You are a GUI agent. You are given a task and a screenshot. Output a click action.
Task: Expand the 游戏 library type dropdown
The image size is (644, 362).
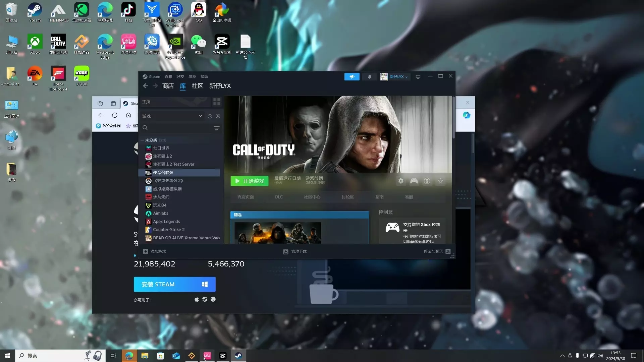(200, 116)
